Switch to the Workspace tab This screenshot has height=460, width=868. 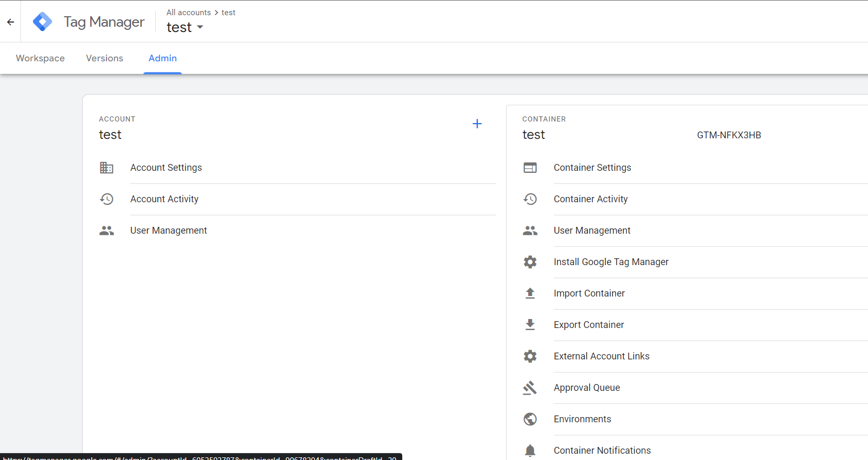tap(40, 58)
